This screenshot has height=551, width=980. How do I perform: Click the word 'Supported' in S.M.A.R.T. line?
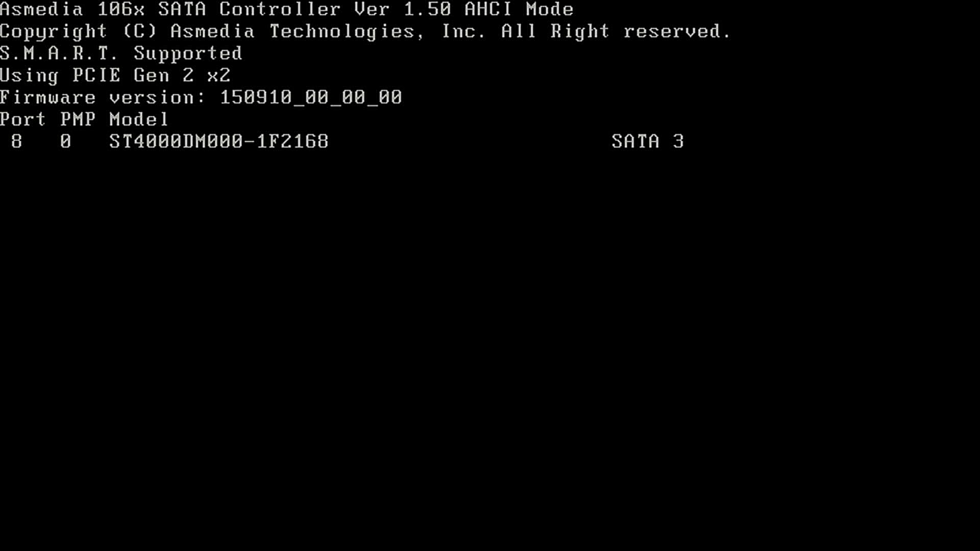coord(188,54)
